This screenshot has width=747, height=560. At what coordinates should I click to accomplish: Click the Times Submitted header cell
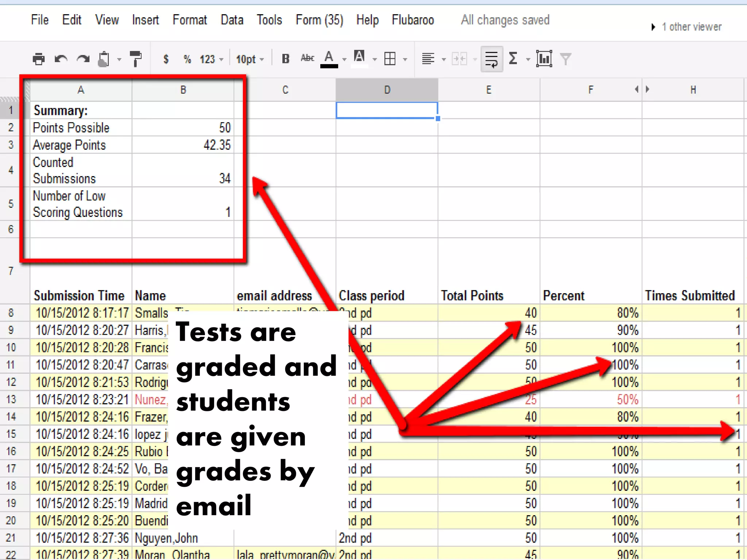click(x=693, y=271)
